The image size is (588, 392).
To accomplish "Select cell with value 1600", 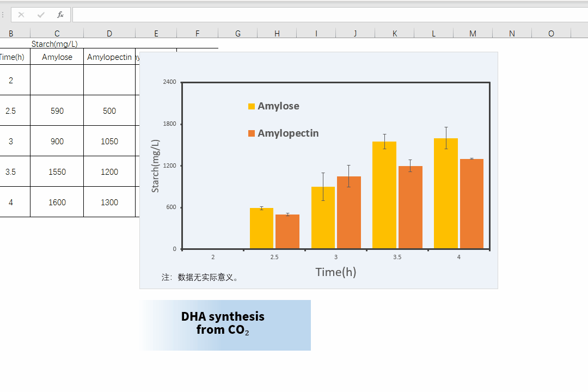I will [57, 202].
